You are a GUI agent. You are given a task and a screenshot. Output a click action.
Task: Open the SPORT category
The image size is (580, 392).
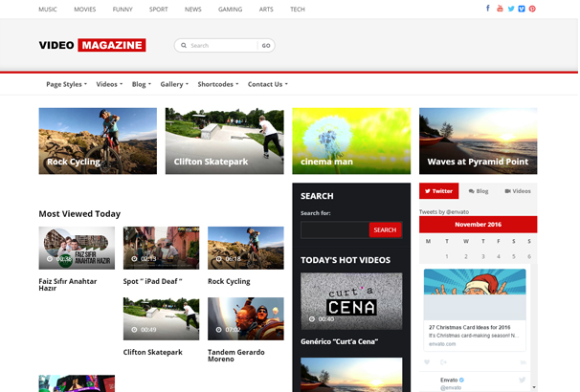(x=158, y=10)
